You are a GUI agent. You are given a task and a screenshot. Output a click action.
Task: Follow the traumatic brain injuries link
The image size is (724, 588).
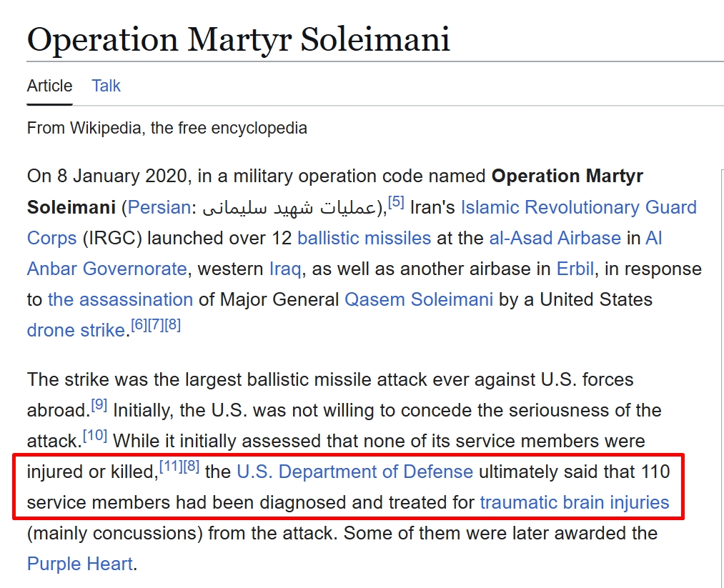[575, 502]
